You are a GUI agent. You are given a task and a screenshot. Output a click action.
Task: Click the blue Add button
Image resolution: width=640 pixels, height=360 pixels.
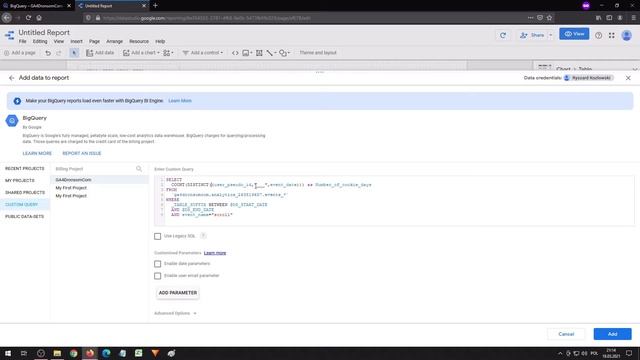pyautogui.click(x=612, y=334)
